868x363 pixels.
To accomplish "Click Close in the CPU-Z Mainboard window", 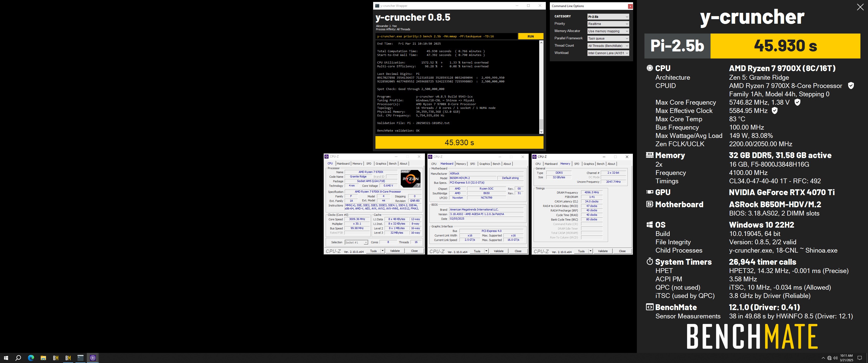I will pos(518,251).
